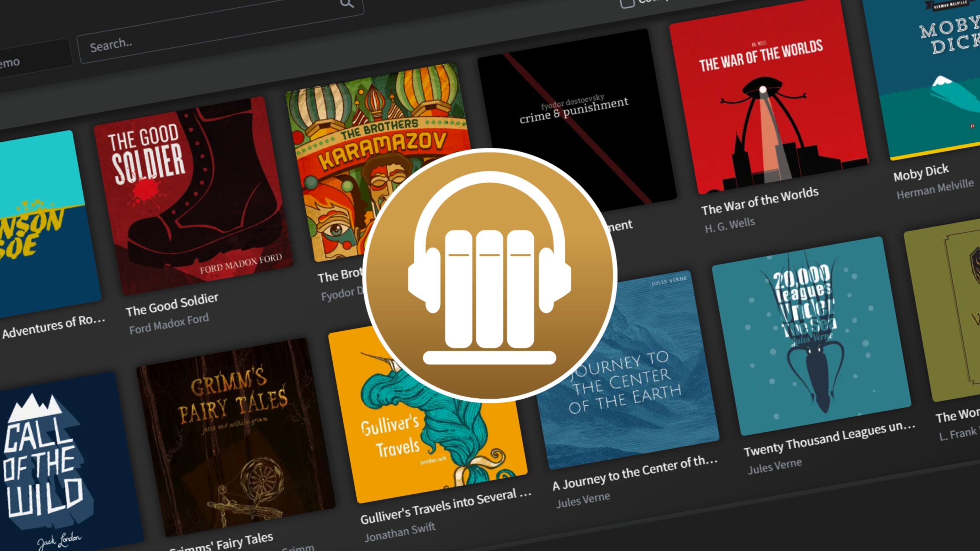Select the Grimm's Fairy Tales cover
980x551 pixels.
236,437
